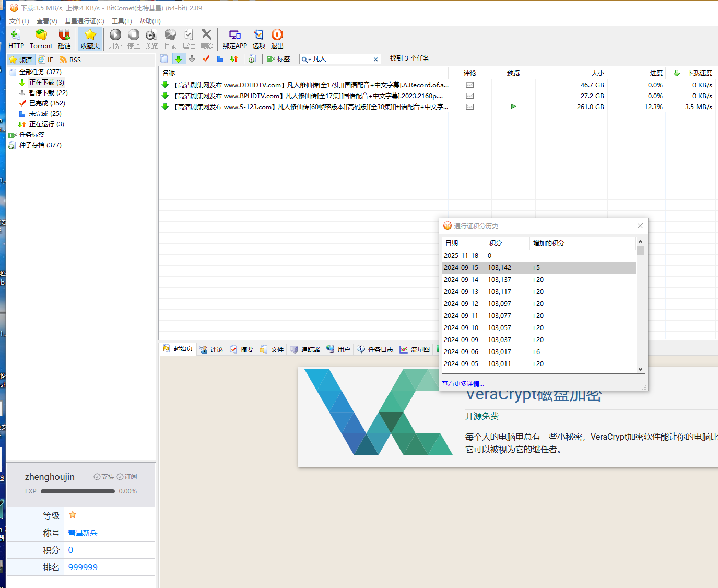The width and height of the screenshot is (718, 588).
Task: Open the 工具(T) menu
Action: [x=122, y=21]
